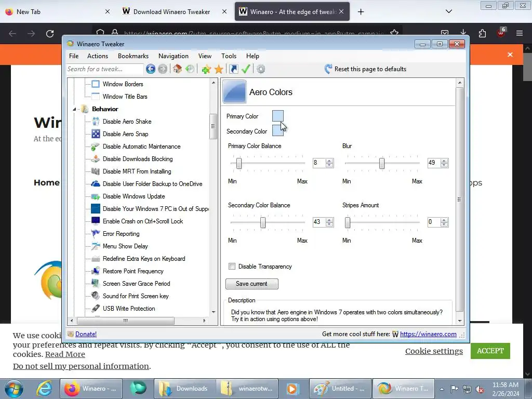Select Disable Aero Snap tweak
Screen dimensions: 532x399
pyautogui.click(x=125, y=134)
